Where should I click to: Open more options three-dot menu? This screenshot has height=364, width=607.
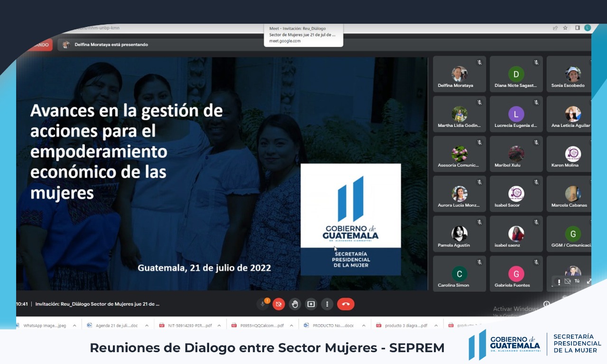pyautogui.click(x=327, y=304)
